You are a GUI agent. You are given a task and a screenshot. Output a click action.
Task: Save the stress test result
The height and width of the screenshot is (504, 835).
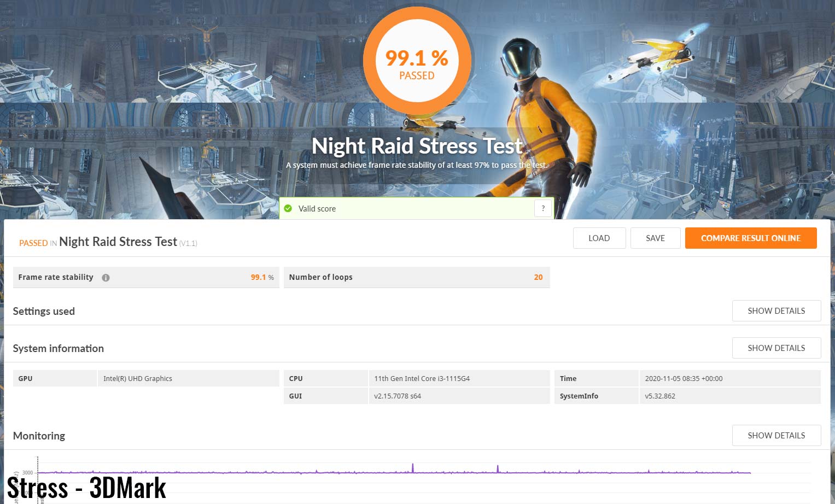655,238
